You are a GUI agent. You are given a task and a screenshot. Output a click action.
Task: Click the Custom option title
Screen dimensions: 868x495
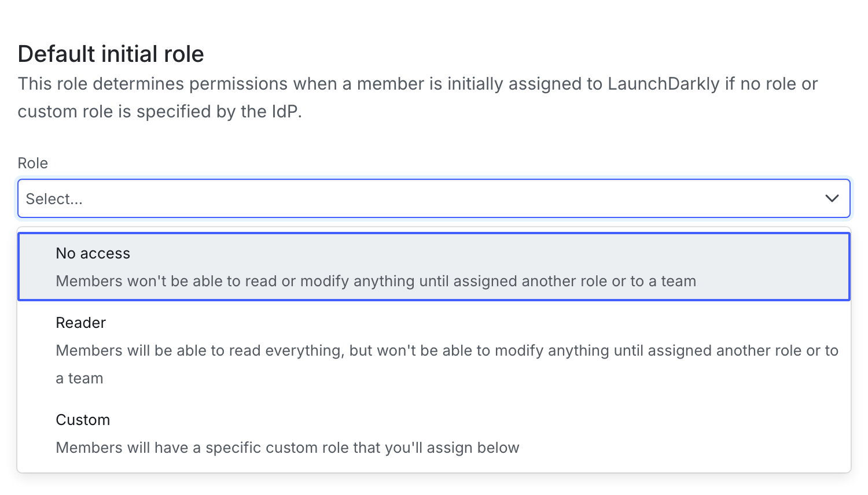[83, 420]
